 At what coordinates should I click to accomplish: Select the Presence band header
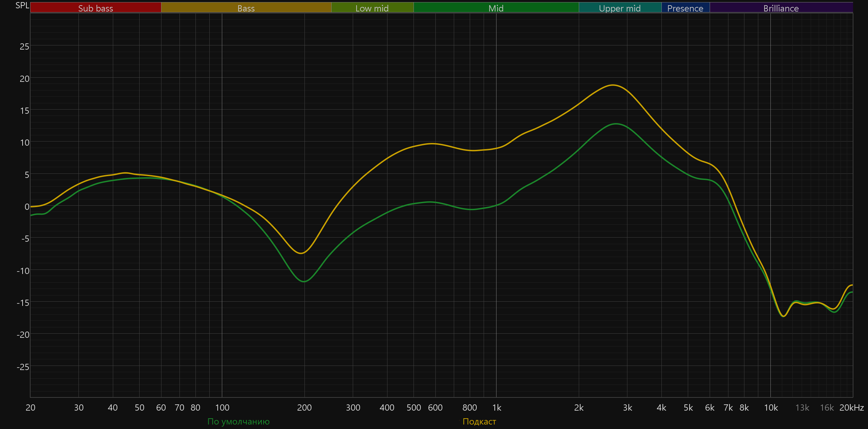pyautogui.click(x=685, y=8)
